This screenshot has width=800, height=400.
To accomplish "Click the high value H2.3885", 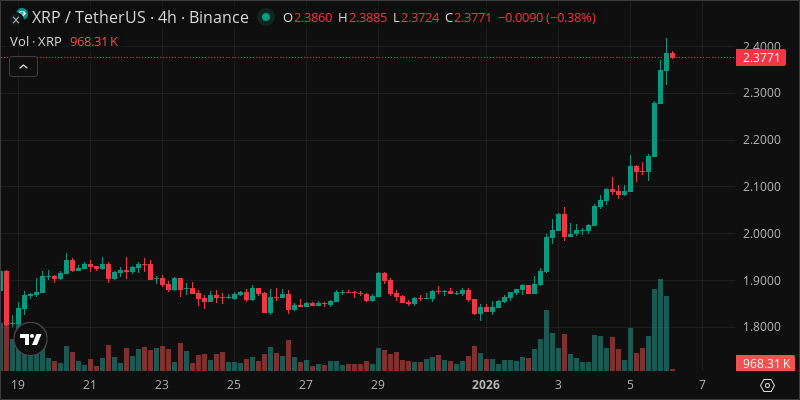I will pyautogui.click(x=363, y=18).
